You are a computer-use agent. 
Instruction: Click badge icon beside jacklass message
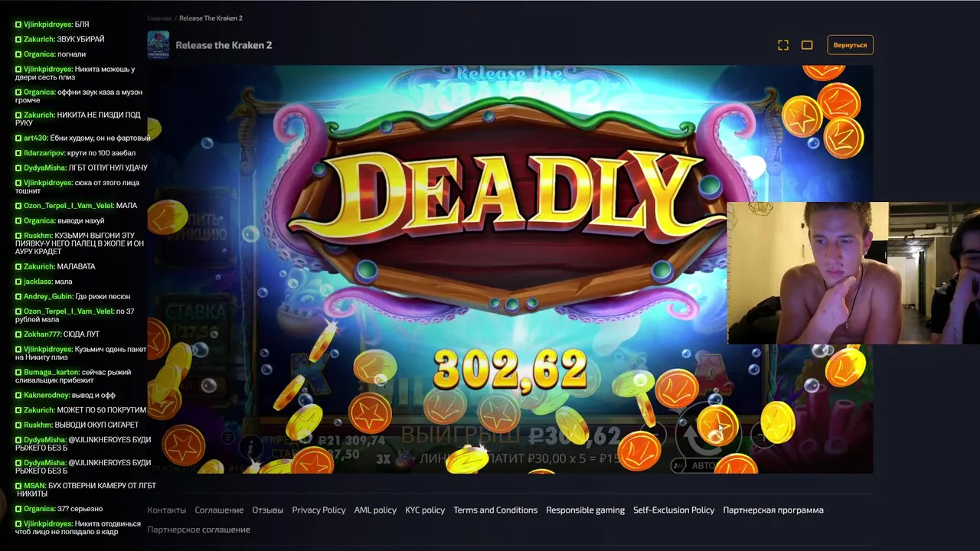[18, 282]
